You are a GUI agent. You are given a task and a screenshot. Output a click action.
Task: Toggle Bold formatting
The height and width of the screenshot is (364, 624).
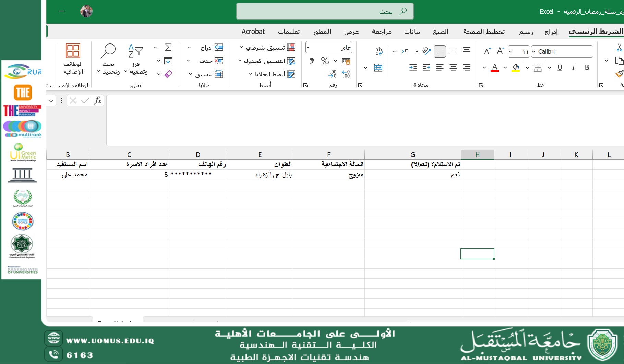[x=587, y=68]
